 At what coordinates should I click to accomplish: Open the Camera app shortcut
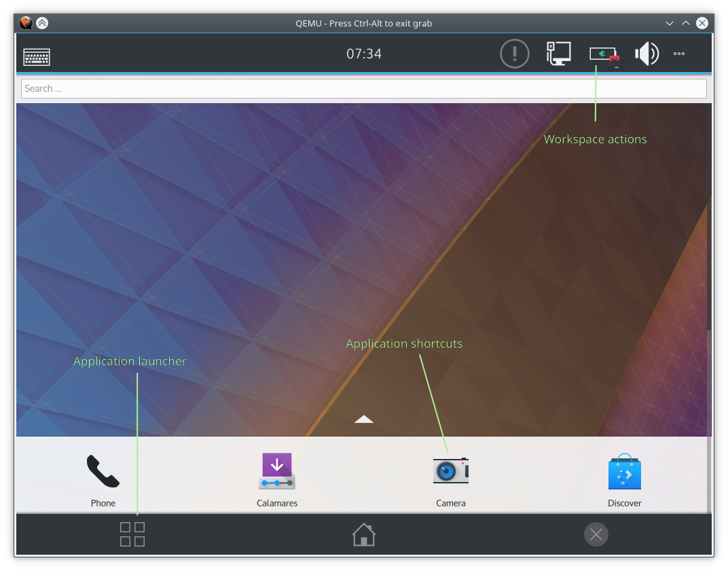tap(450, 481)
